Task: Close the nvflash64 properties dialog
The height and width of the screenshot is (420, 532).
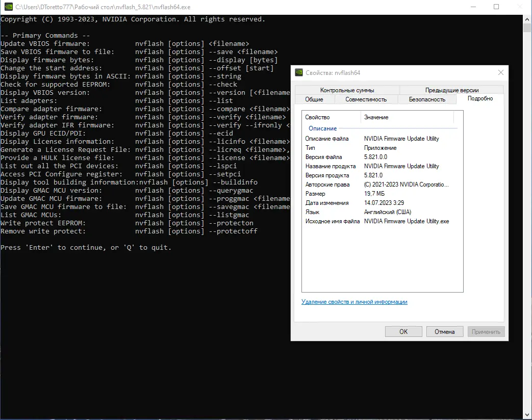Action: (x=500, y=72)
